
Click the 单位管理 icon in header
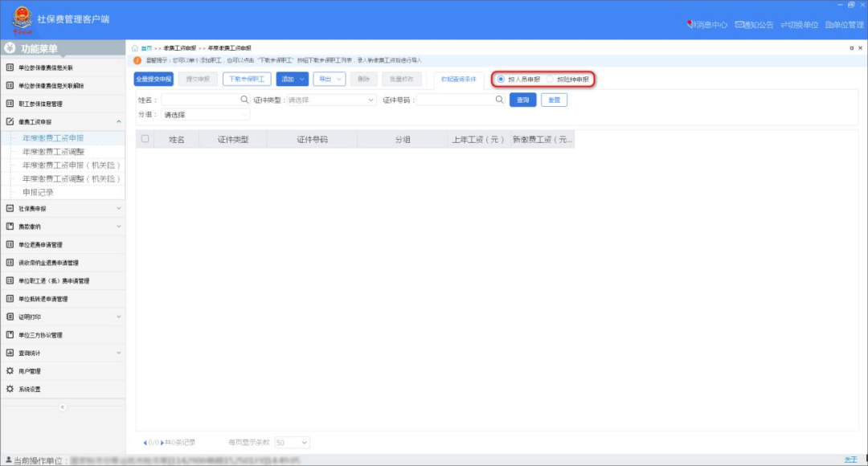pyautogui.click(x=829, y=25)
